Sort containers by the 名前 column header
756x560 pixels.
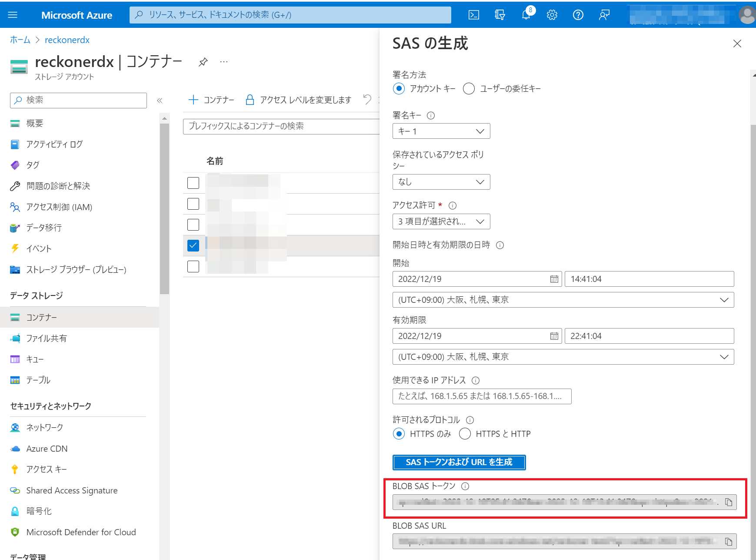pos(215,161)
